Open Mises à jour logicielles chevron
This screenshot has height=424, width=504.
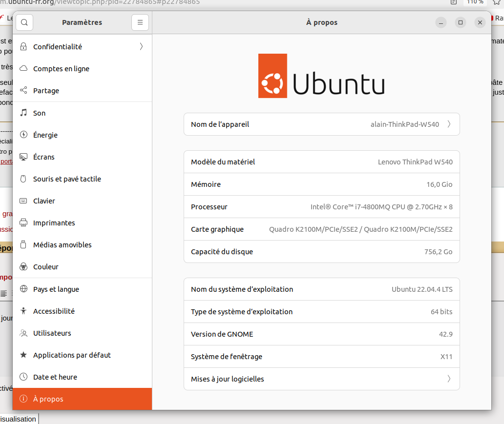[449, 379]
